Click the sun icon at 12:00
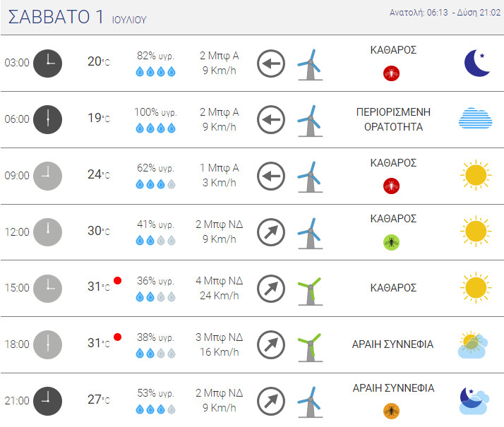Screen dimensions: 504x427 [476, 231]
